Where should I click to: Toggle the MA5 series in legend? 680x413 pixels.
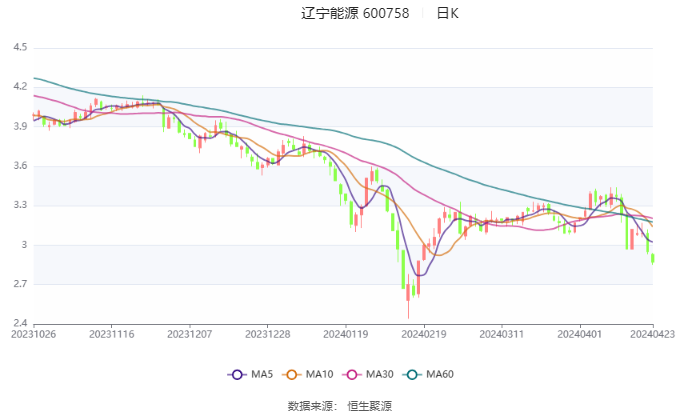pyautogui.click(x=250, y=374)
